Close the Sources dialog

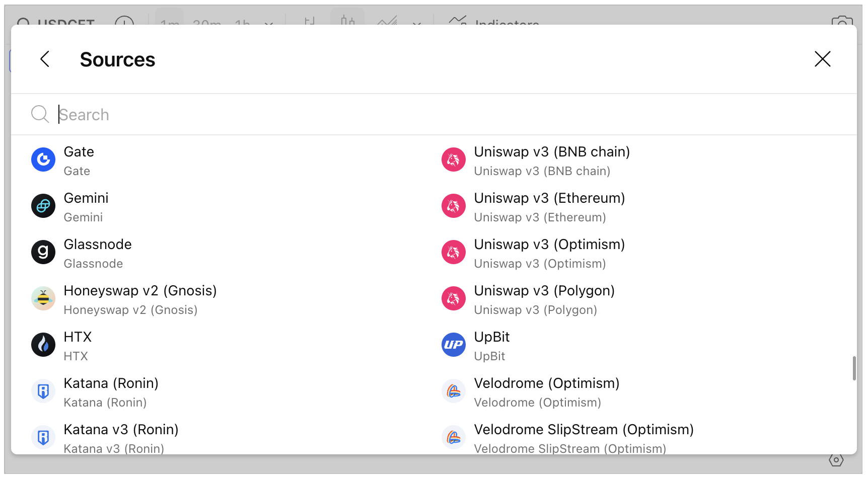coord(822,59)
